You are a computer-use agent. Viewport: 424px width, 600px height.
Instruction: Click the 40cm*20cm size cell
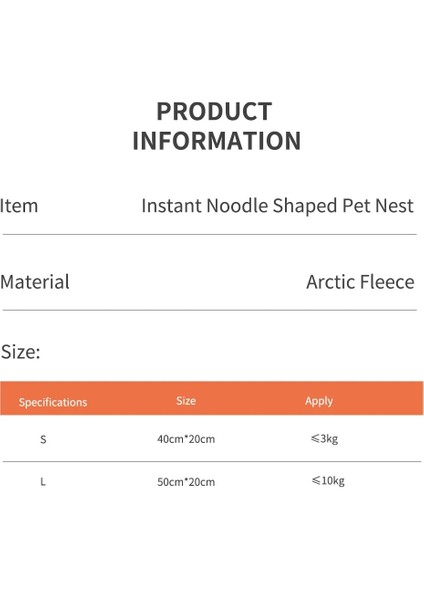tap(186, 439)
